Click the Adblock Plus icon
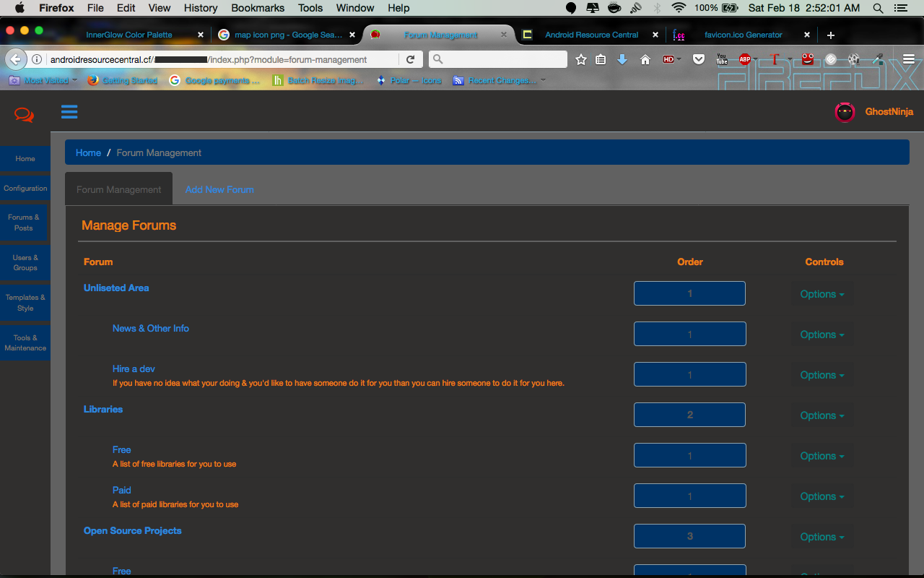 [745, 59]
